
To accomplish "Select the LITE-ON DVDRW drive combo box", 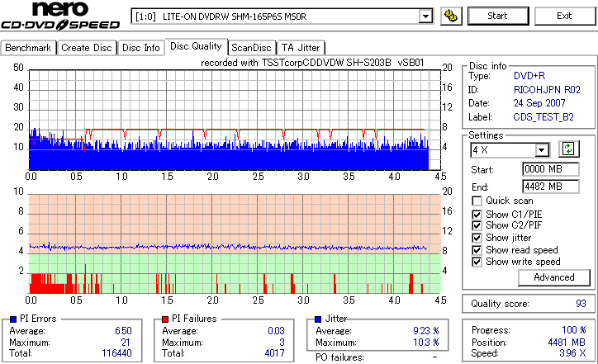I will [282, 17].
